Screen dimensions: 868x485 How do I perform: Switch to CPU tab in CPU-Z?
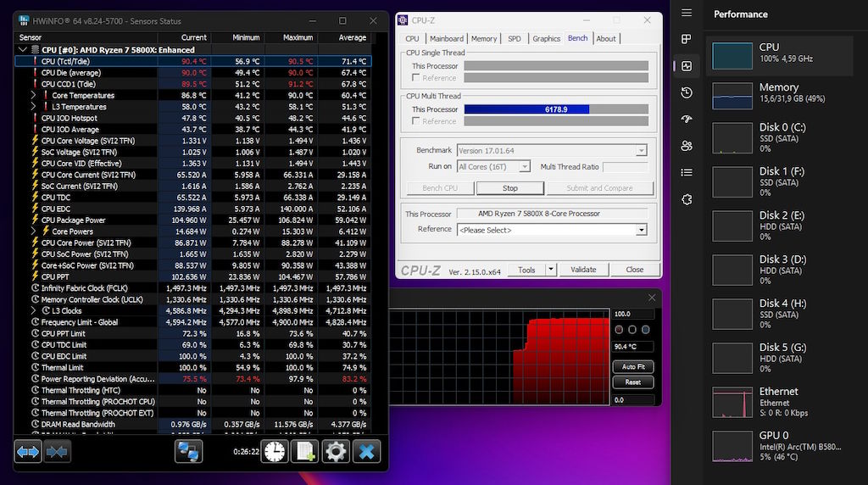coord(413,39)
